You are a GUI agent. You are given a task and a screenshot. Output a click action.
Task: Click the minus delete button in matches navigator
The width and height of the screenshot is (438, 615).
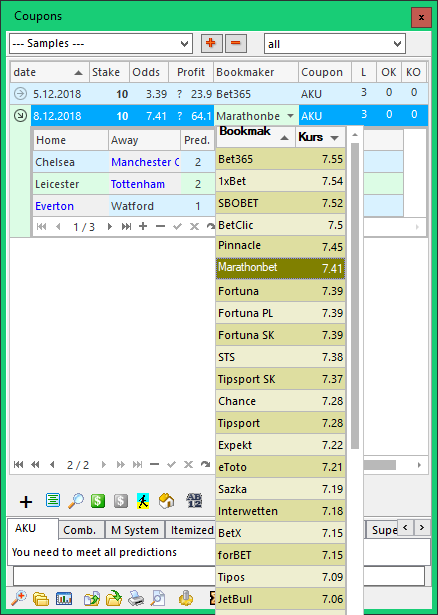160,226
